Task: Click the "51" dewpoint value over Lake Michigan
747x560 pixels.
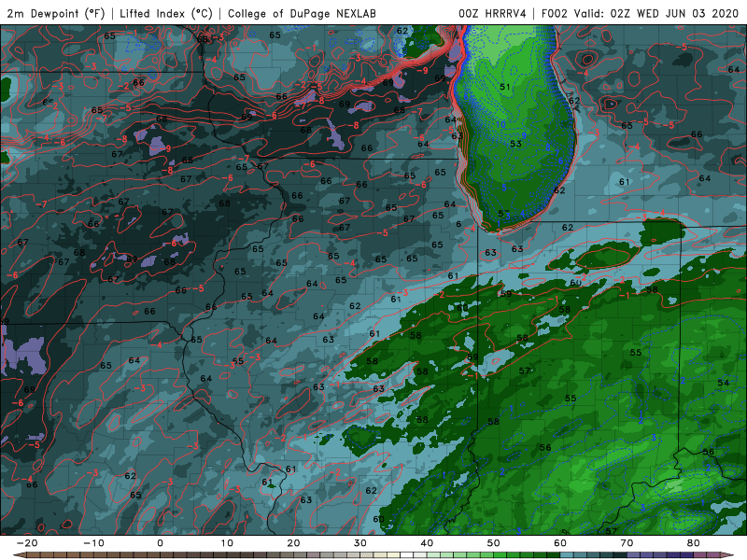Action: (x=505, y=87)
